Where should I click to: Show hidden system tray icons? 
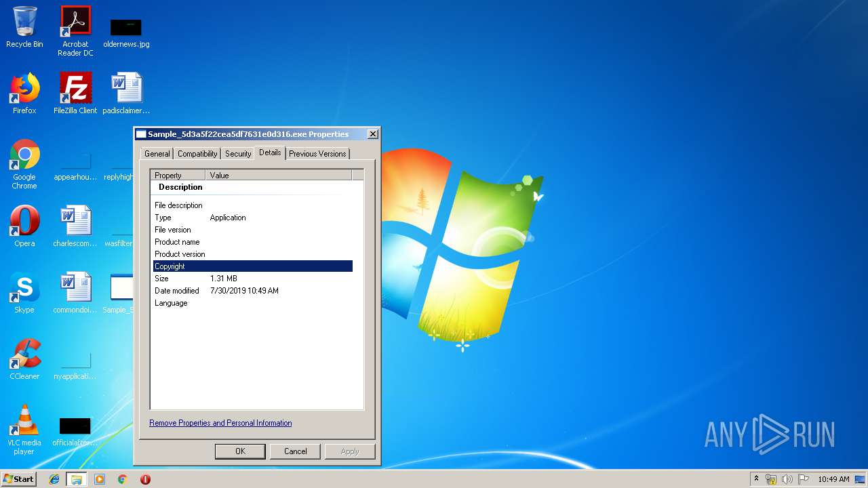[756, 479]
